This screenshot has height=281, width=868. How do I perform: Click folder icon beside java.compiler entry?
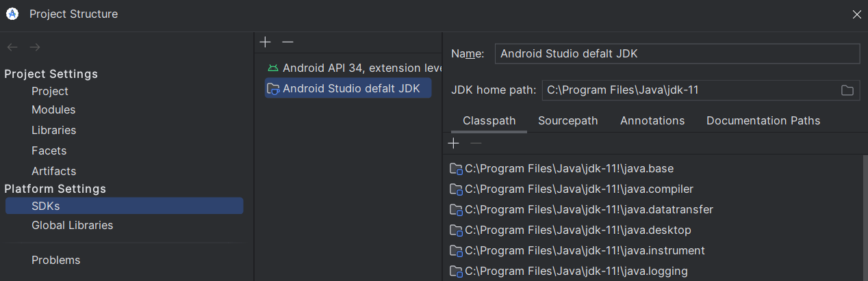[x=456, y=189]
